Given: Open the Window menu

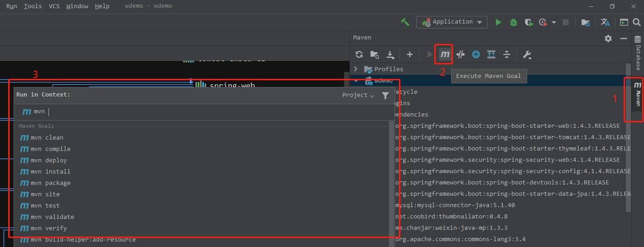Looking at the screenshot, I should pyautogui.click(x=77, y=6).
